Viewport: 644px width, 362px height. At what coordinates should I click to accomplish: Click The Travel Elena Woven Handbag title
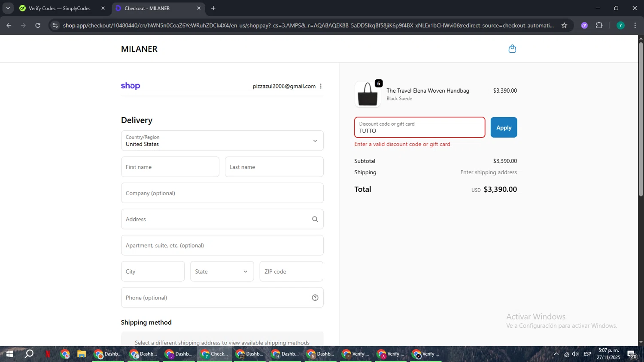coord(428,90)
